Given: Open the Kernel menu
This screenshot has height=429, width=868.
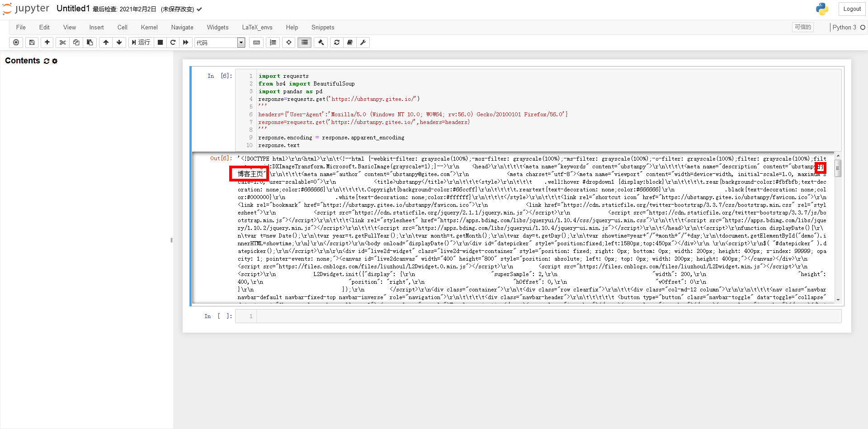Looking at the screenshot, I should [149, 28].
